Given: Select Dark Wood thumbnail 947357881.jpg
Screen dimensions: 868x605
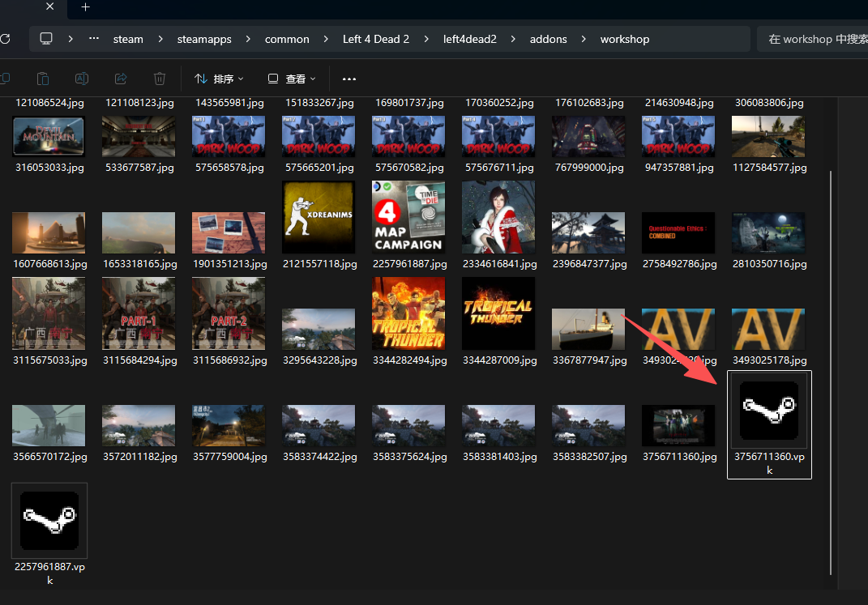Looking at the screenshot, I should [x=678, y=136].
